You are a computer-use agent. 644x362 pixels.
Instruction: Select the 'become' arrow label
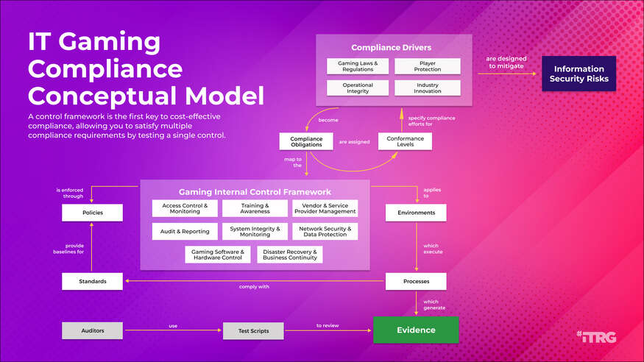click(328, 120)
